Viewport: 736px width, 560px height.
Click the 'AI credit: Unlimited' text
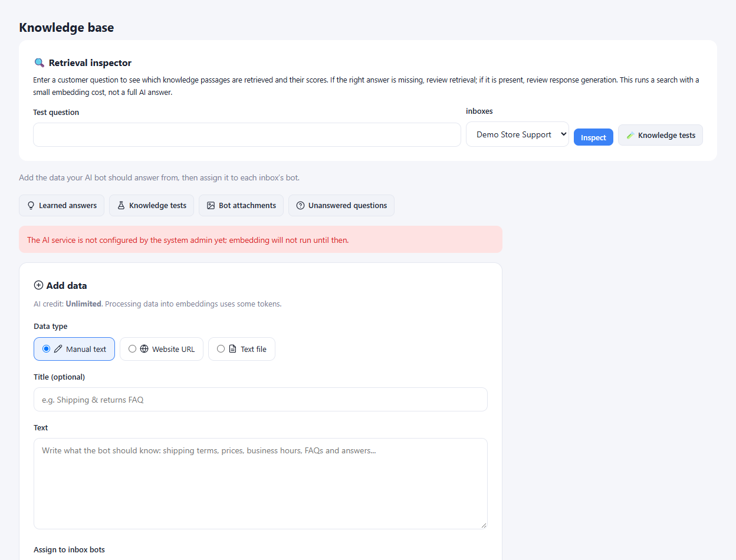68,304
